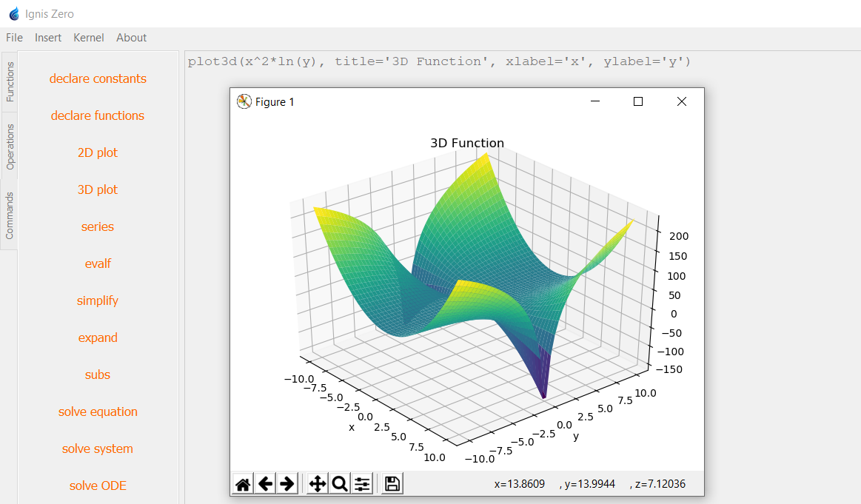Switch to the Functions side tab
Viewport: 861px width, 504px height.
[10, 81]
